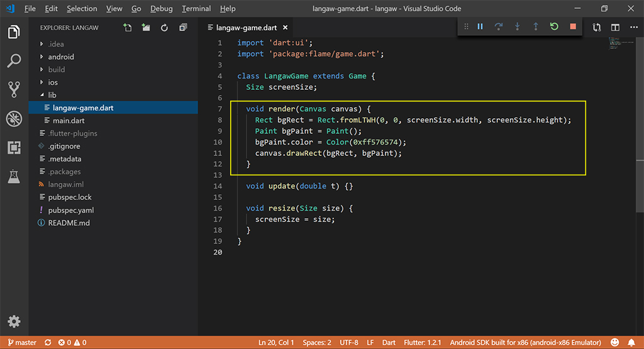Open the Debug view in activity bar
Viewport: 644px width, 349px height.
(x=14, y=119)
